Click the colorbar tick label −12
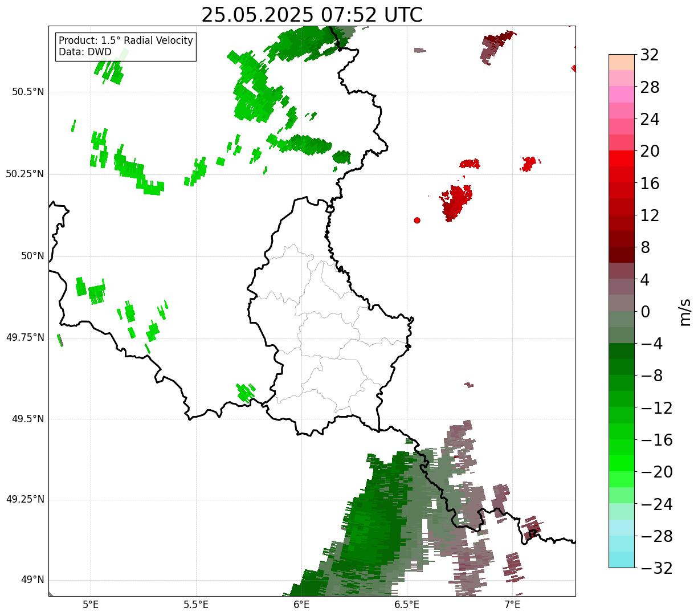Viewport: 698px width, 616px height. pyautogui.click(x=656, y=408)
